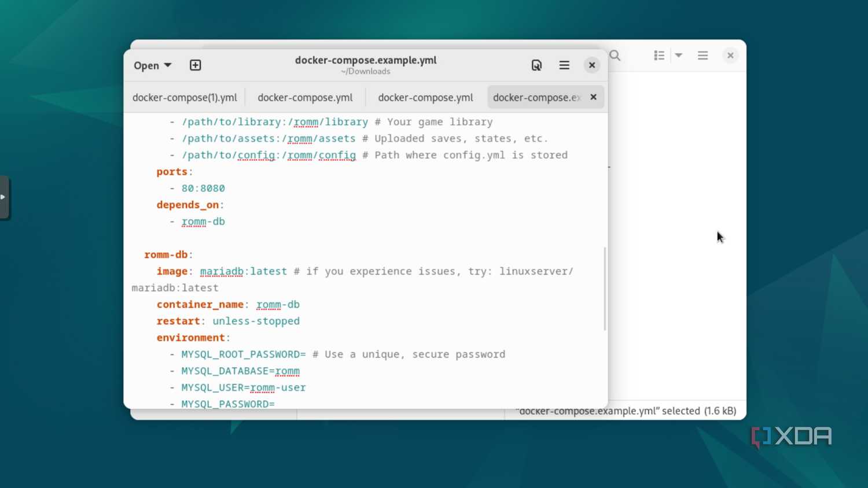Screen dimensions: 868x488
Task: Click the 'depends_on' key
Action: point(187,205)
